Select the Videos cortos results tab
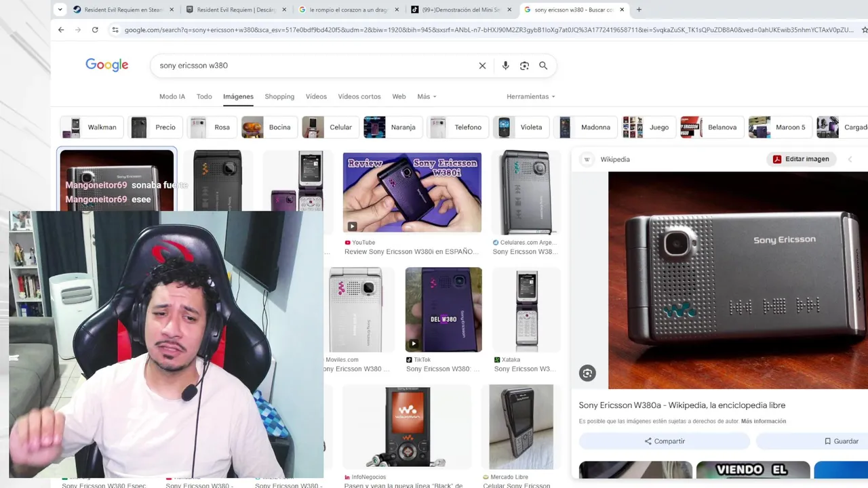 (359, 96)
